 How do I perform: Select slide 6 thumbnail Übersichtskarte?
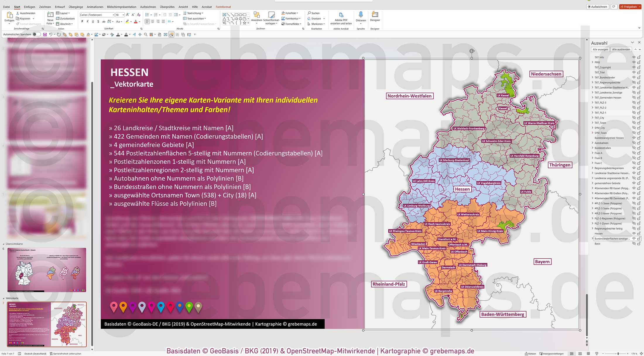click(x=47, y=270)
